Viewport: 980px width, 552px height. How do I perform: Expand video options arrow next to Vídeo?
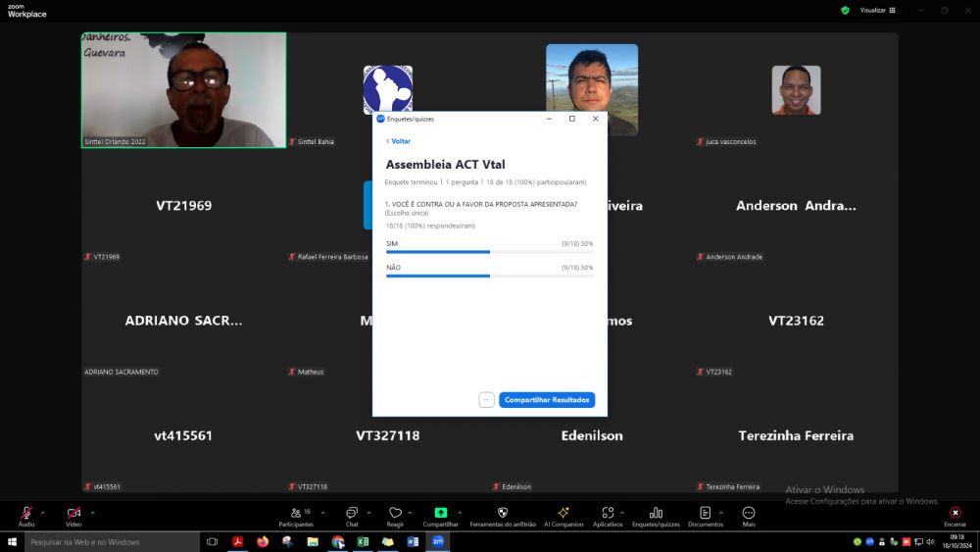coord(92,512)
